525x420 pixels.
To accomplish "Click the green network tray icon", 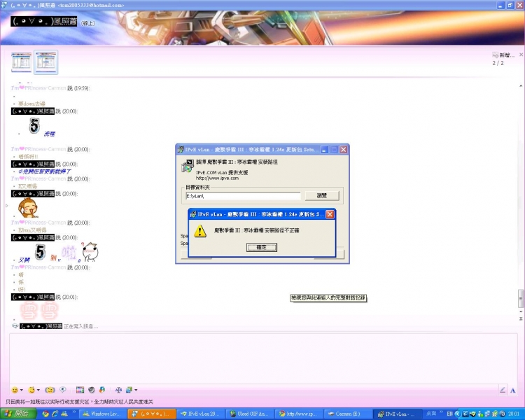I will click(472, 414).
